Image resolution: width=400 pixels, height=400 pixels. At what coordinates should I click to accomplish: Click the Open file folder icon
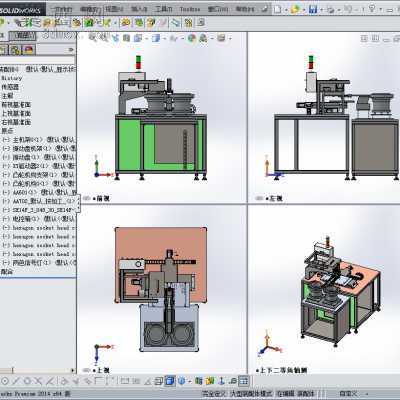click(295, 9)
